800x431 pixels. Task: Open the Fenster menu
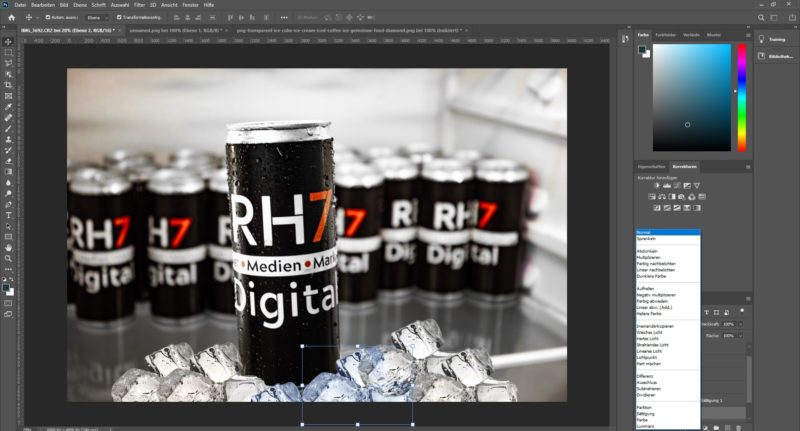(x=190, y=5)
